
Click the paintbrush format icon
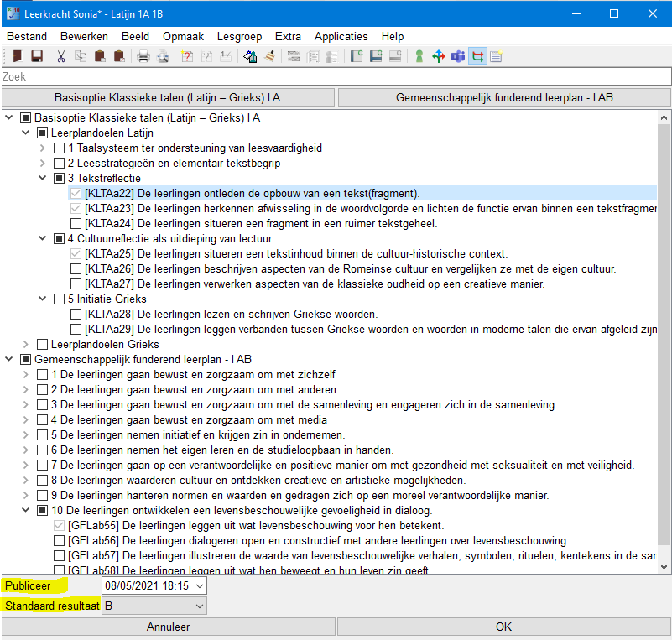click(269, 56)
